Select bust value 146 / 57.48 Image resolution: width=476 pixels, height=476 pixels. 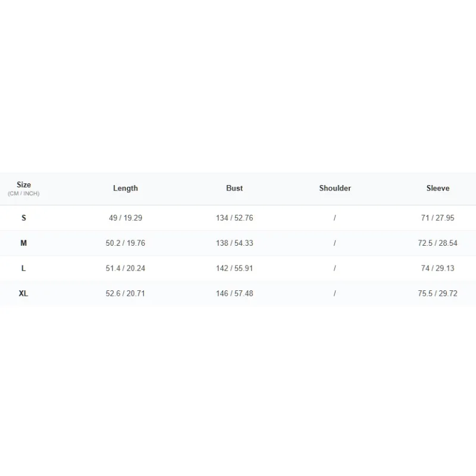[x=234, y=293]
